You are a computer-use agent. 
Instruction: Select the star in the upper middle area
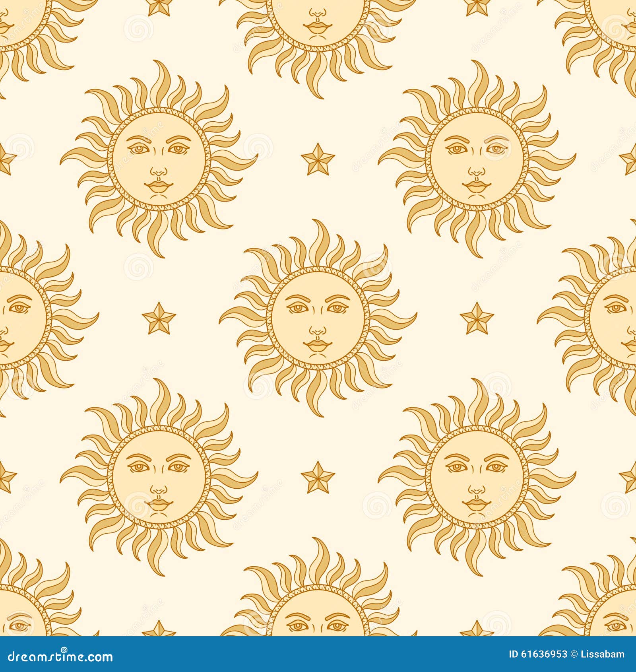pyautogui.click(x=318, y=161)
